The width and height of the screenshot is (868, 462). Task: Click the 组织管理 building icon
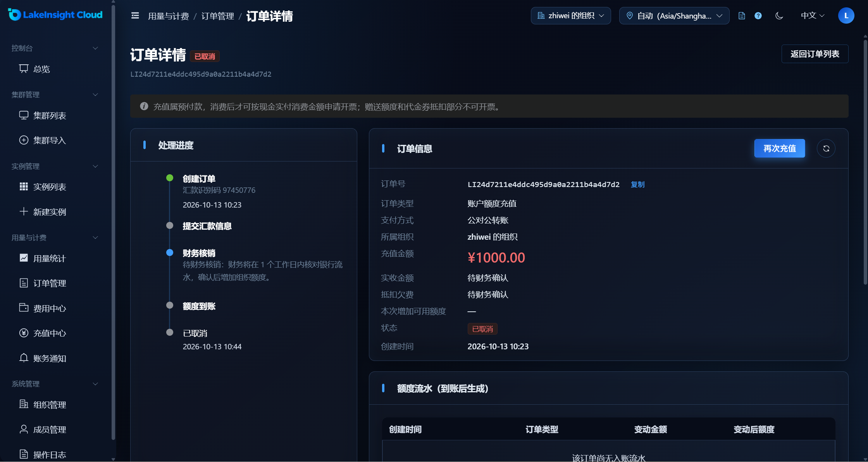(x=24, y=404)
